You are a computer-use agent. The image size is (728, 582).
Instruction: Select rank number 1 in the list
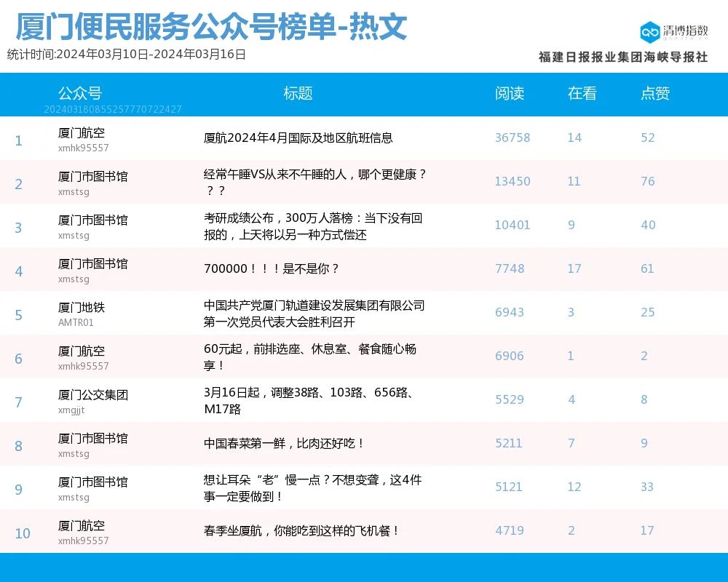click(18, 140)
